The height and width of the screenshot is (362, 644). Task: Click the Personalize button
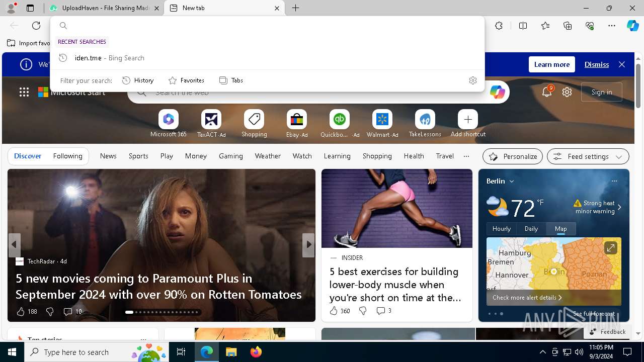513,156
